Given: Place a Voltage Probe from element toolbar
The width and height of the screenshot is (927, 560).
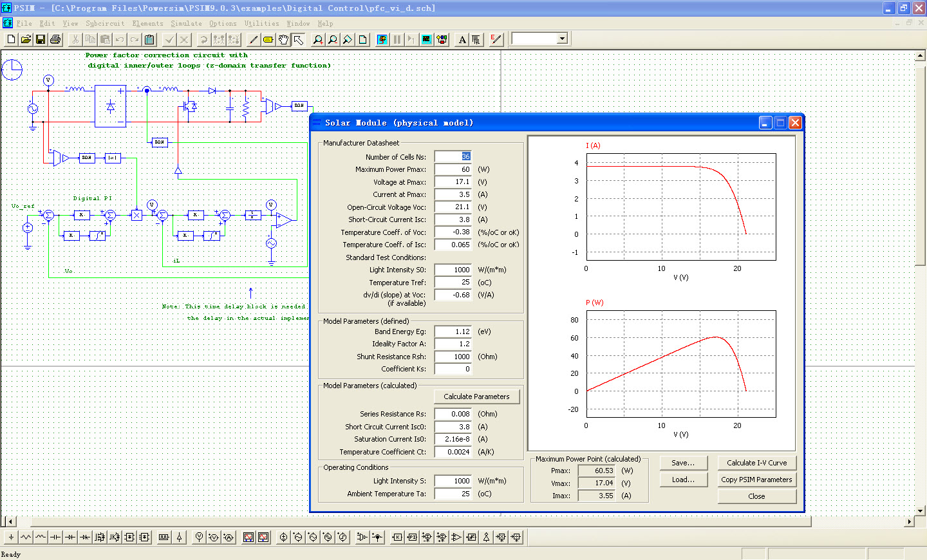Looking at the screenshot, I should [199, 537].
